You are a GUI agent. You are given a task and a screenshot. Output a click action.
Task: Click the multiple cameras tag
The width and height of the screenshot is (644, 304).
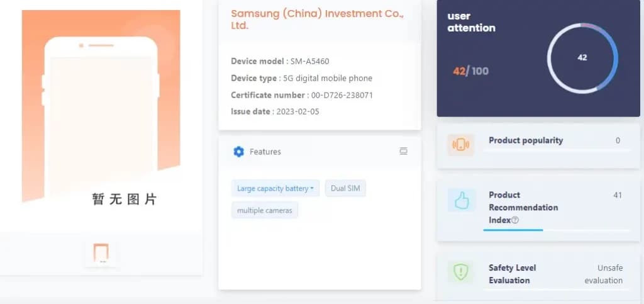(264, 210)
